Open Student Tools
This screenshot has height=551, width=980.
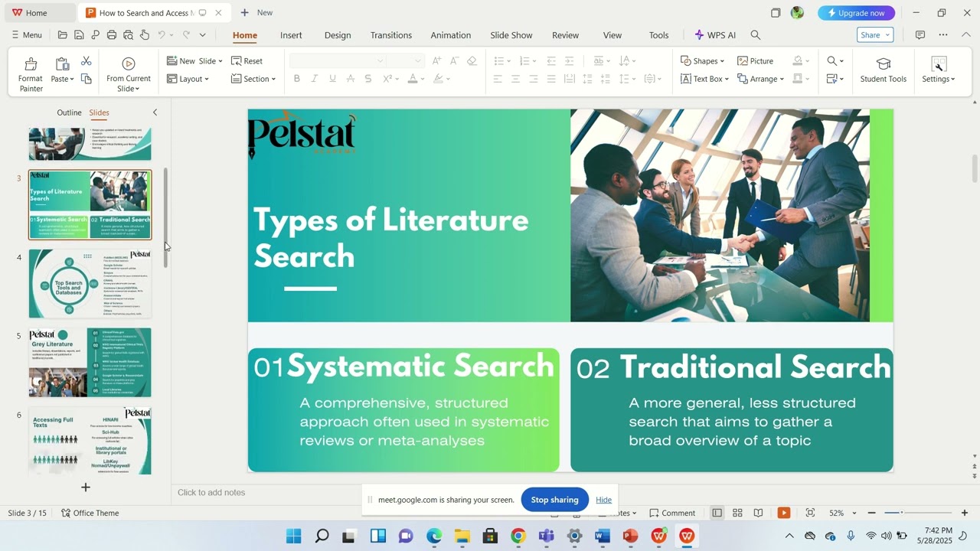point(883,70)
